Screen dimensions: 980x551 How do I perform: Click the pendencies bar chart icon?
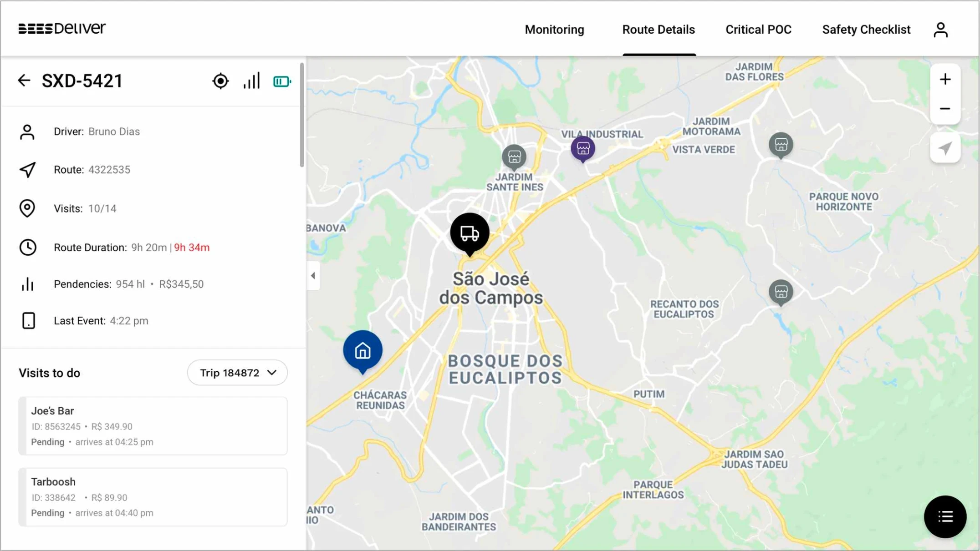coord(28,284)
